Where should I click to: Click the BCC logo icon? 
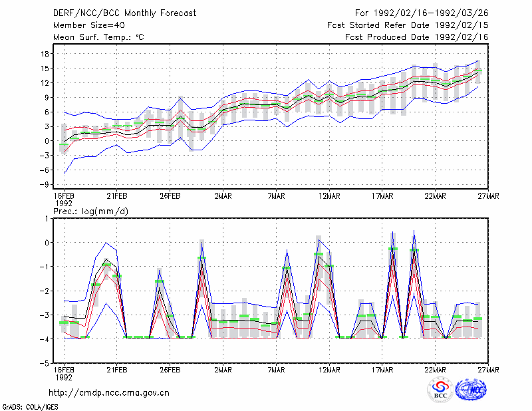(x=440, y=390)
